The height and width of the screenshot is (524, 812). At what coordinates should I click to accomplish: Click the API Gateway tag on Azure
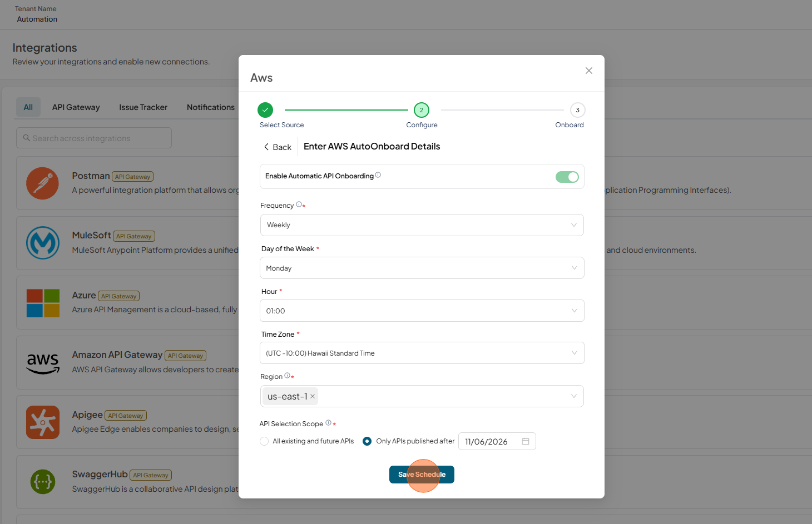click(x=119, y=296)
